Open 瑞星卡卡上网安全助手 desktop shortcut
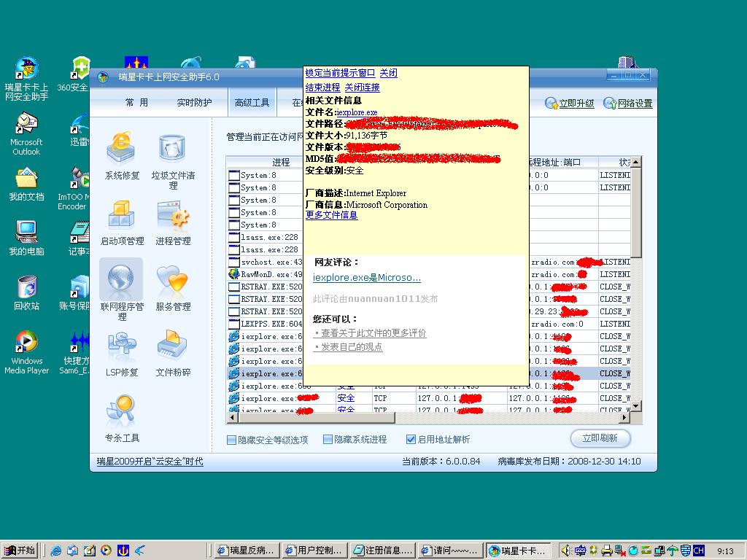Screen dimensions: 747x560 point(27,79)
